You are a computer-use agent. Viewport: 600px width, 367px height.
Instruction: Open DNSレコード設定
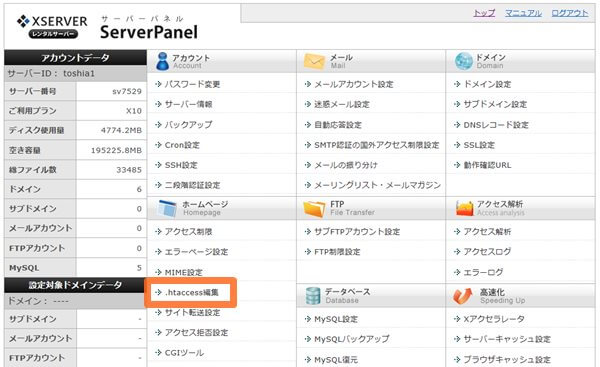click(496, 125)
